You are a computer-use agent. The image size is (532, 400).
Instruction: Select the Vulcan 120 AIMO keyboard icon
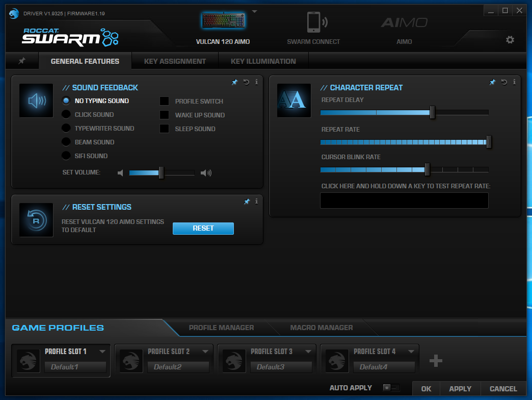pyautogui.click(x=223, y=21)
